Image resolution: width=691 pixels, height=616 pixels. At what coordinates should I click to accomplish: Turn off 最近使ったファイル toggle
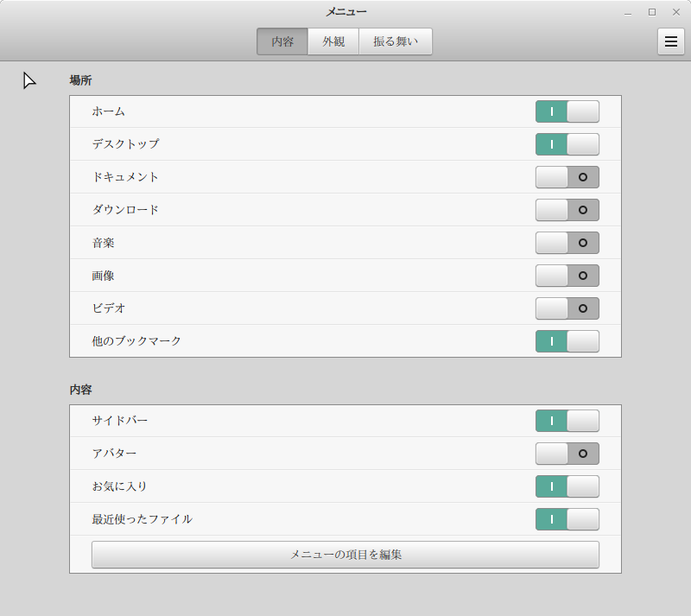pos(567,519)
